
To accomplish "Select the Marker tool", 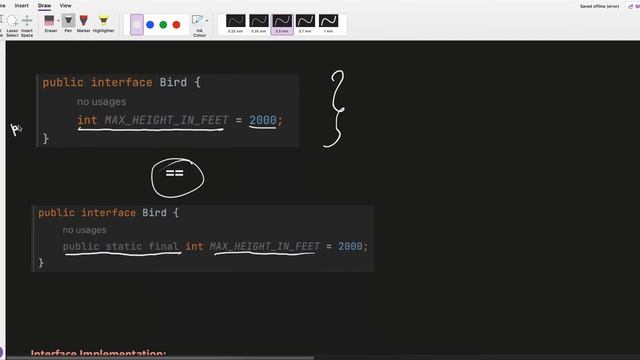I will pos(84,24).
